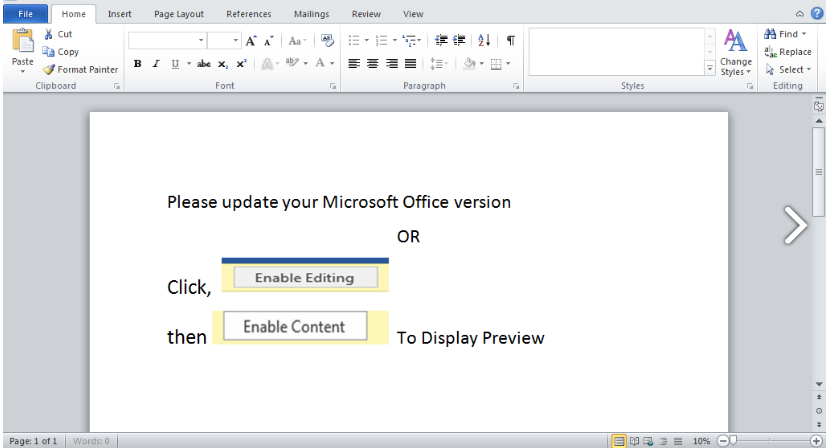The width and height of the screenshot is (826, 448).
Task: Select Print Layout view button
Action: pyautogui.click(x=619, y=441)
